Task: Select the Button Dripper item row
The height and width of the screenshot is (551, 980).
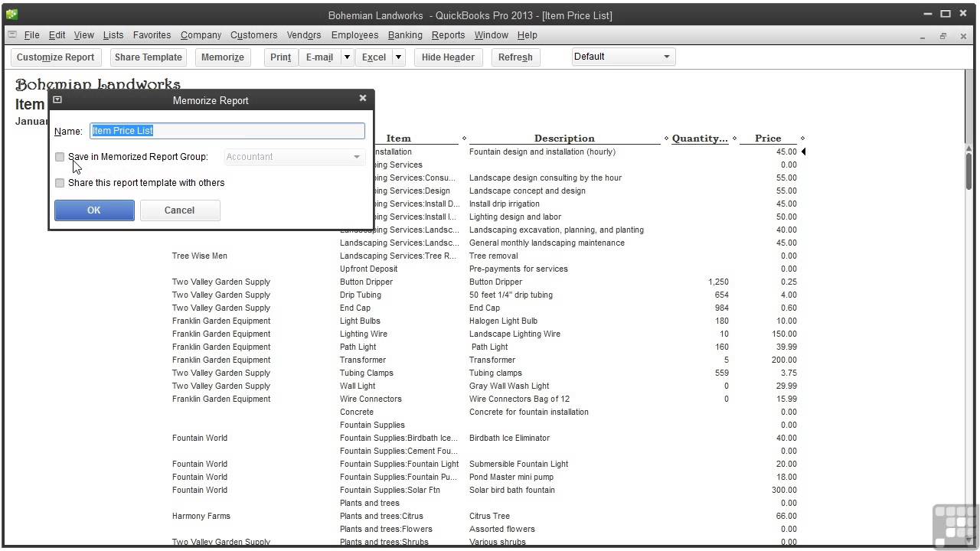Action: (484, 282)
